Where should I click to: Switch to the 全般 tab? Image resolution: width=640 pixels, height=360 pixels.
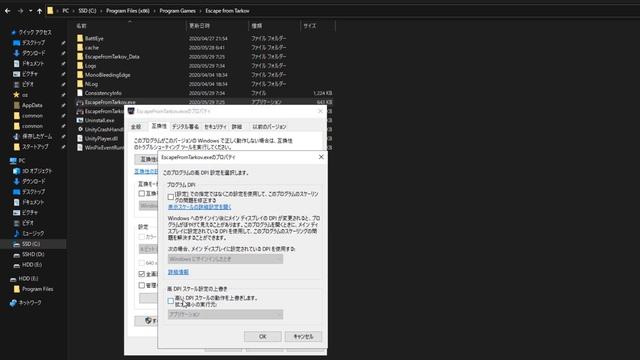136,127
